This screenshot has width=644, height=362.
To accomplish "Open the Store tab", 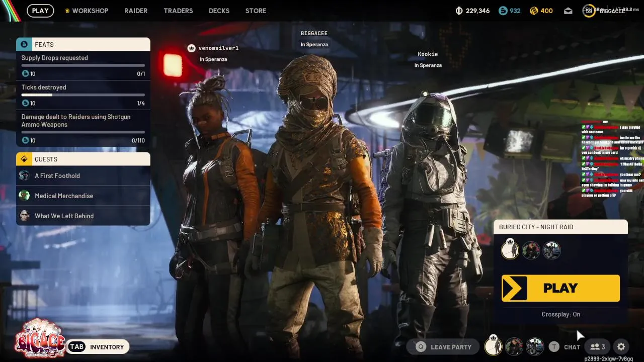I will click(x=256, y=11).
